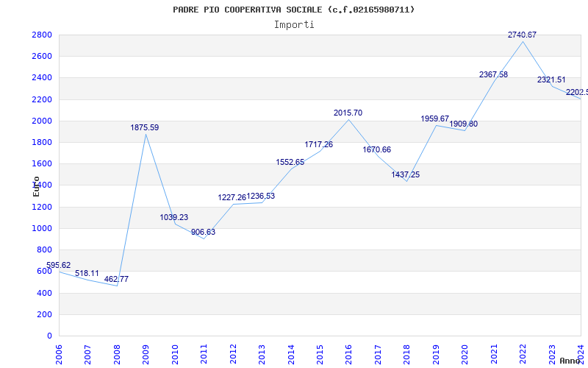Select the 595.62 data label
Image resolution: width=588 pixels, height=368 pixels.
pos(59,265)
